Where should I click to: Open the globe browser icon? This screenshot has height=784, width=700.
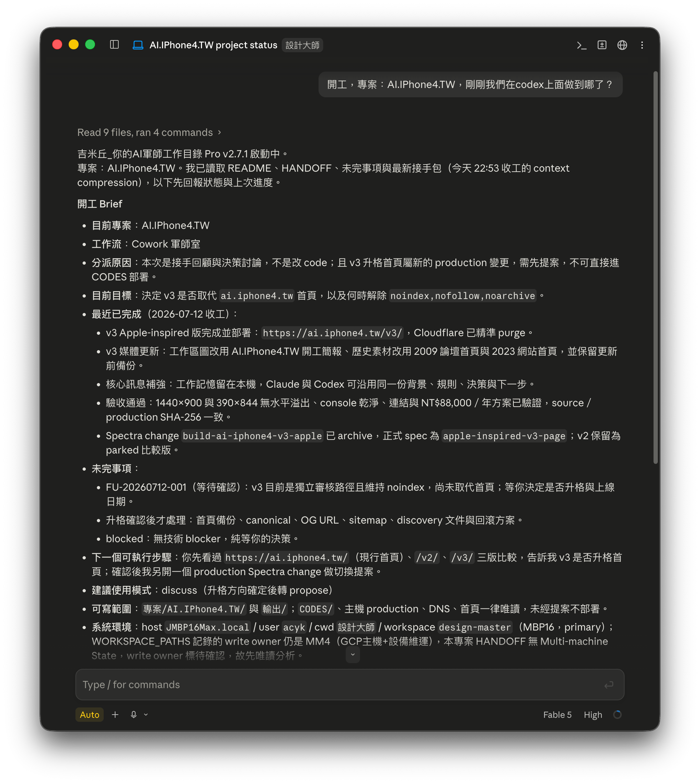pos(622,45)
